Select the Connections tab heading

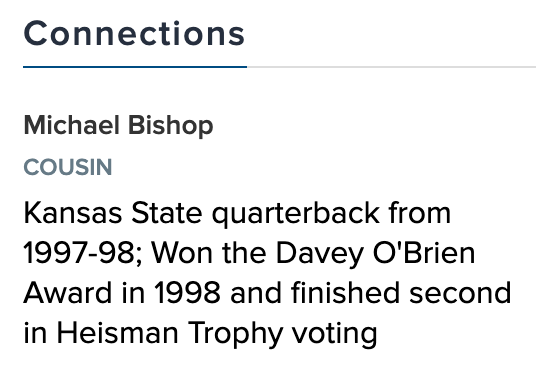[x=134, y=33]
